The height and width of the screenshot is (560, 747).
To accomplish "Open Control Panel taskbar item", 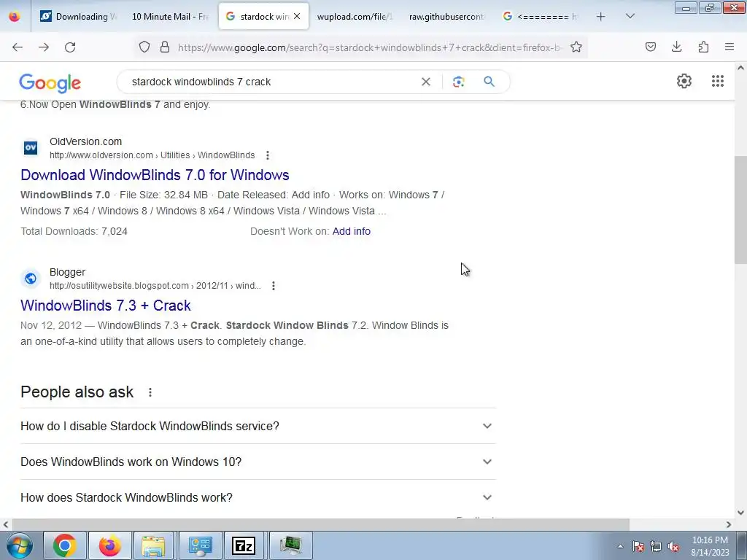I will tap(200, 545).
